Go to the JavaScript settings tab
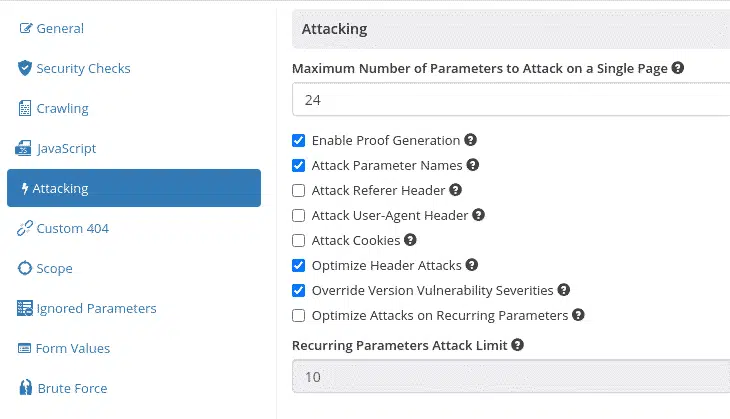This screenshot has width=730, height=419. [x=56, y=149]
